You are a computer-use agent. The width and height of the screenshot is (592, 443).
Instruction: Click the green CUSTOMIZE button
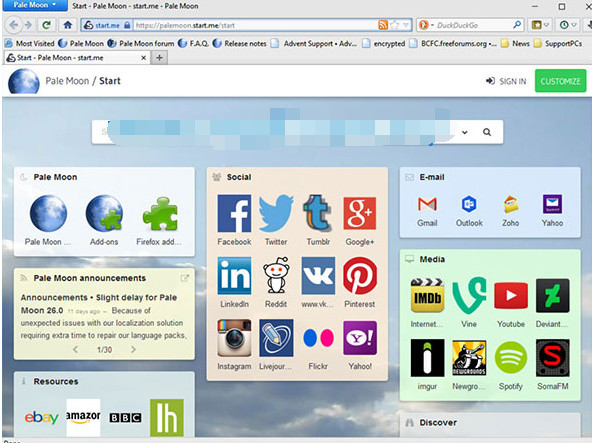tap(560, 81)
